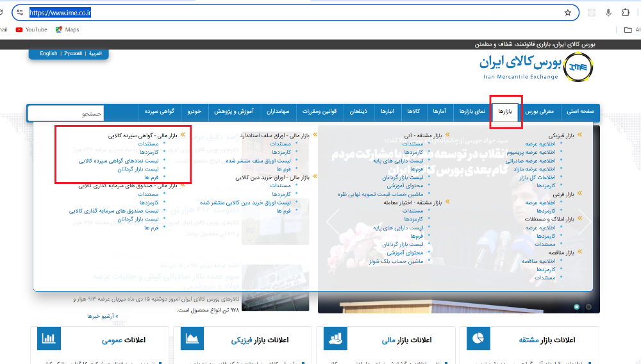Viewport: 641px width, 364px height.
Task: Open خودرو menu item
Action: pos(195,111)
